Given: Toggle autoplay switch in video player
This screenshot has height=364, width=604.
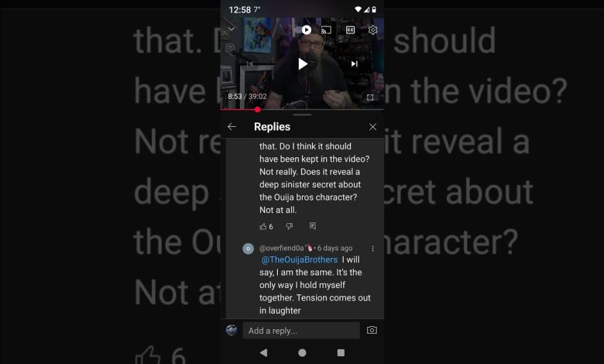Looking at the screenshot, I should 306,29.
